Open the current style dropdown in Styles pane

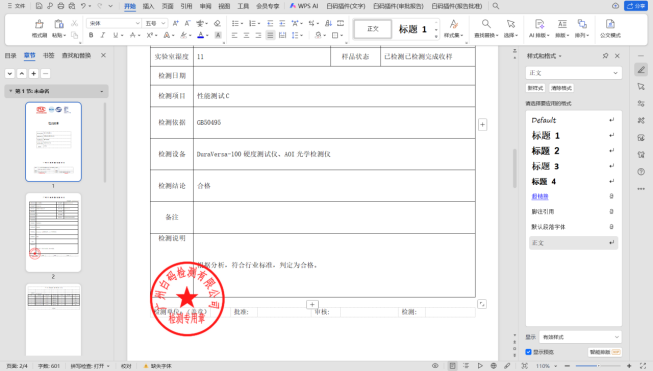pos(573,73)
